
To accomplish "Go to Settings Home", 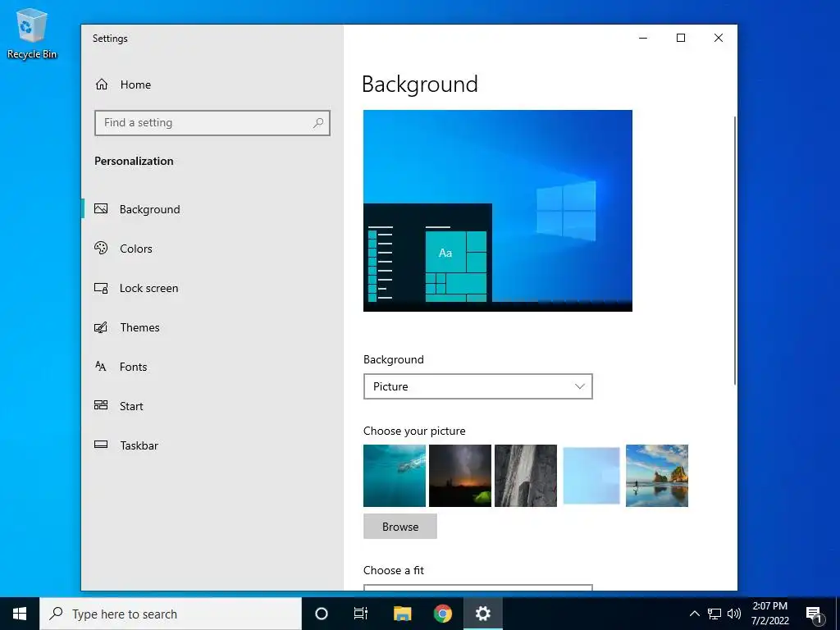I will 123,84.
